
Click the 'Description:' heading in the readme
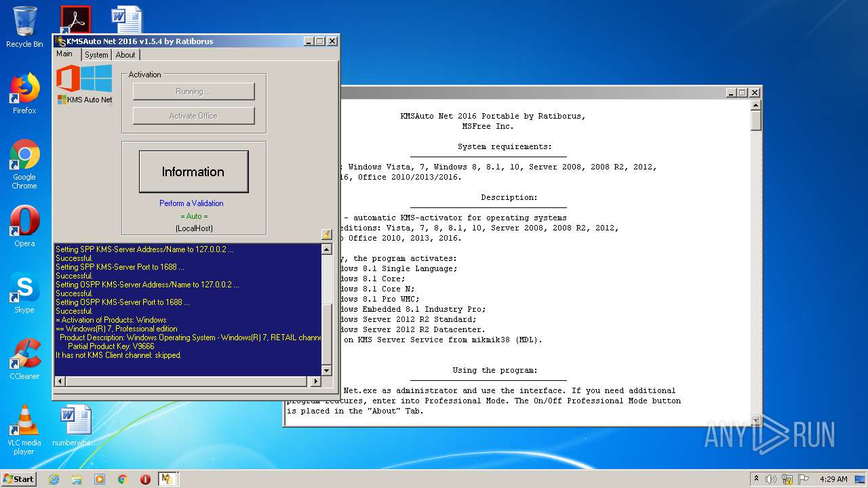pyautogui.click(x=509, y=197)
